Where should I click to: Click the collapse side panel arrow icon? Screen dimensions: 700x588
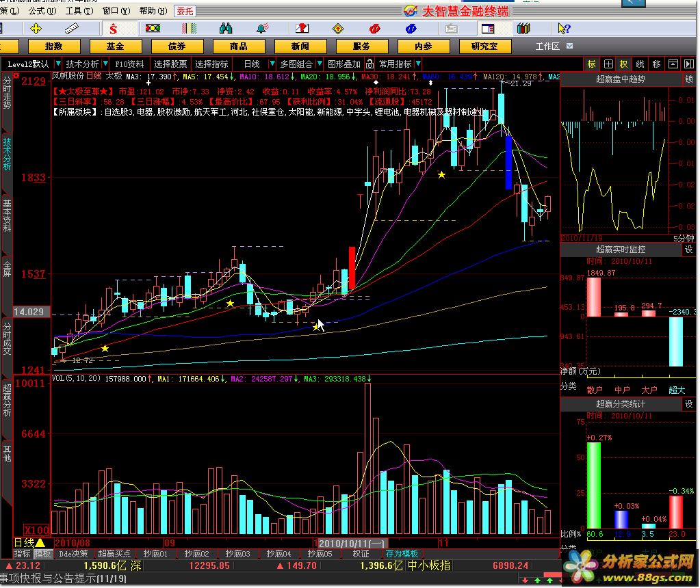[x=689, y=64]
